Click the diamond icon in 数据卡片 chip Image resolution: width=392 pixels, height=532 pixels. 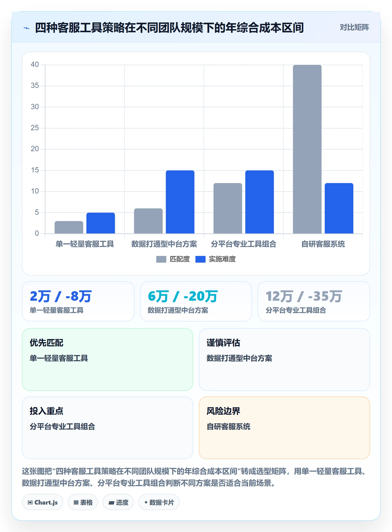[x=146, y=503]
